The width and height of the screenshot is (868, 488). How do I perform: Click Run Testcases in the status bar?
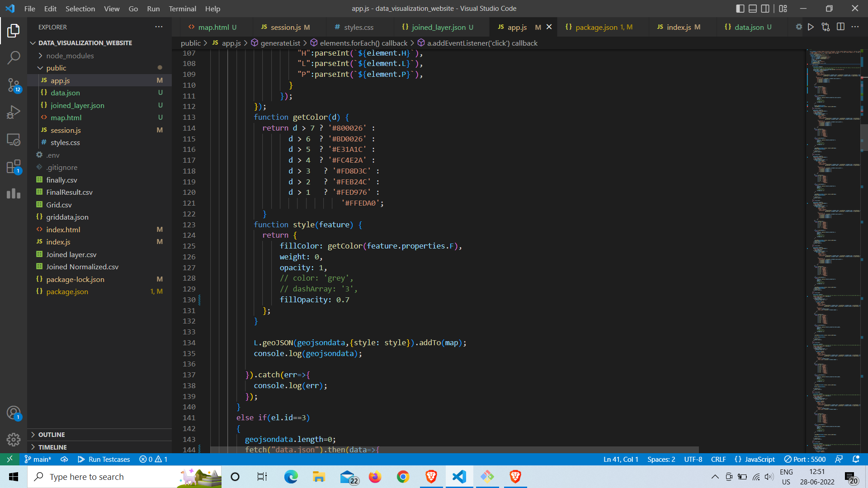click(104, 459)
